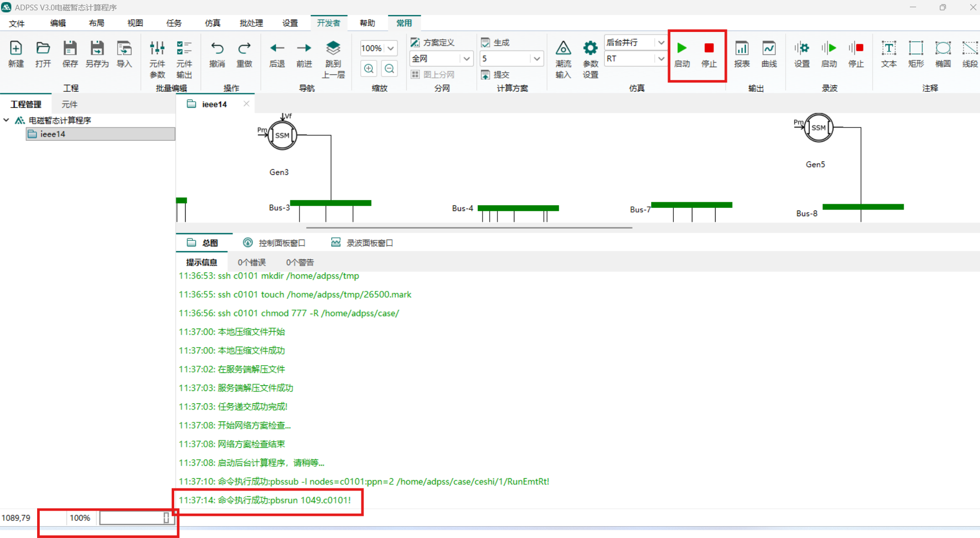980x538 pixels.
Task: Expand the 100% zoom level dropdown
Action: coord(391,48)
